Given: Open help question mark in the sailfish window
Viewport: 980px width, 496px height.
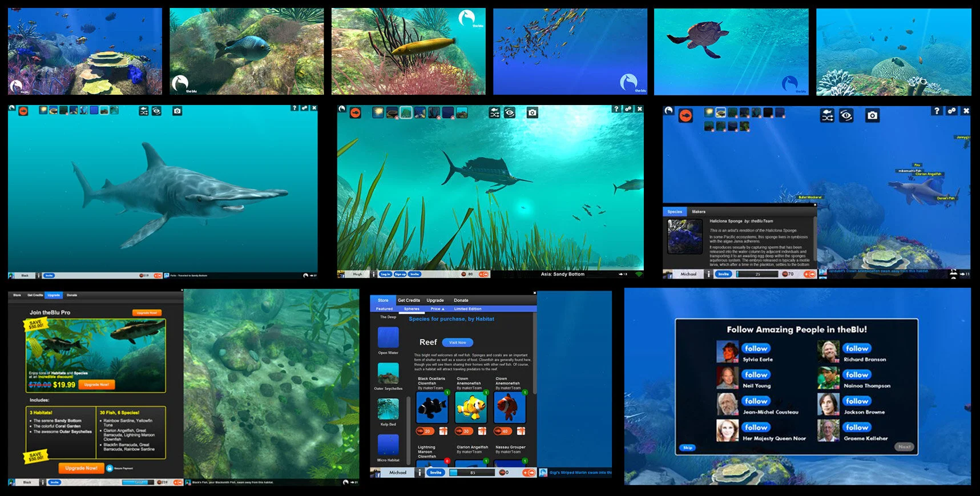Looking at the screenshot, I should (x=616, y=108).
